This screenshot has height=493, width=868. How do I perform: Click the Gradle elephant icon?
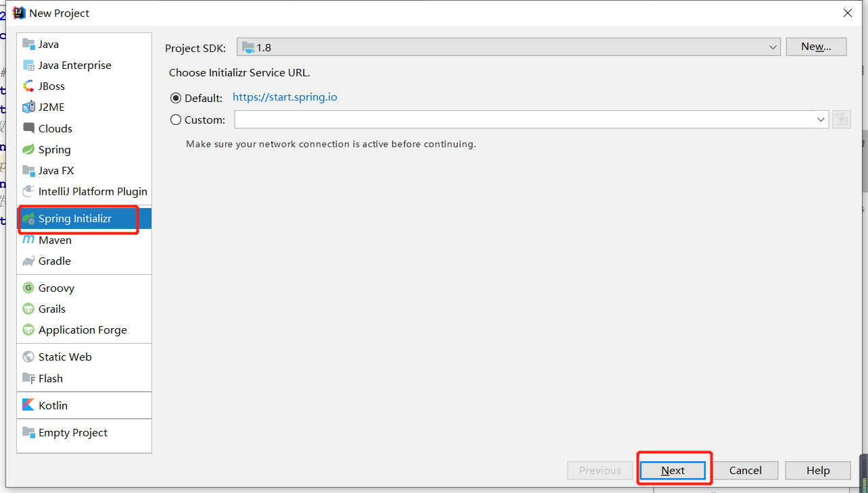[28, 261]
